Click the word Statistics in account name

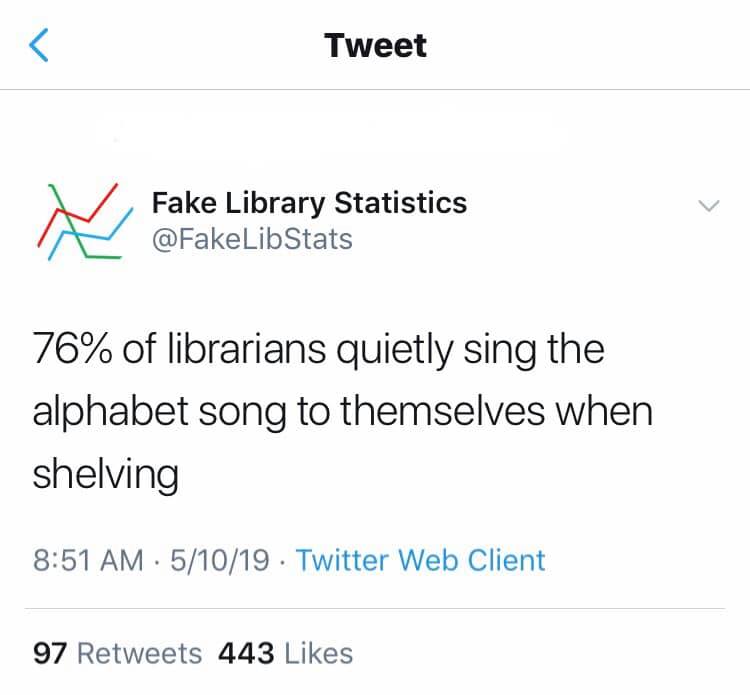point(400,203)
